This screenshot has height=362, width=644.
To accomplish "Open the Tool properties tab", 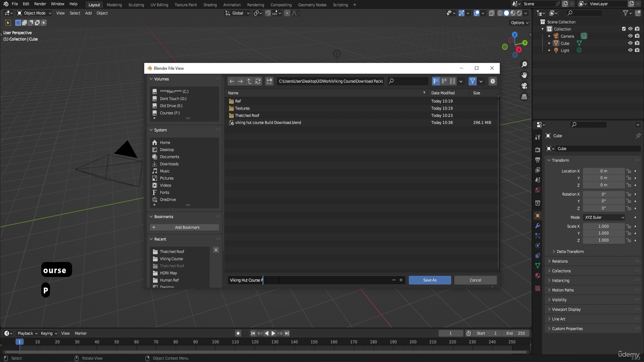I will (x=538, y=137).
